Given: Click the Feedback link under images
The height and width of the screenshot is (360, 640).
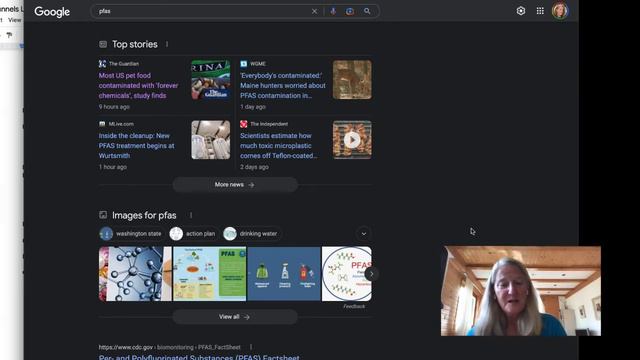Looking at the screenshot, I should point(354,306).
